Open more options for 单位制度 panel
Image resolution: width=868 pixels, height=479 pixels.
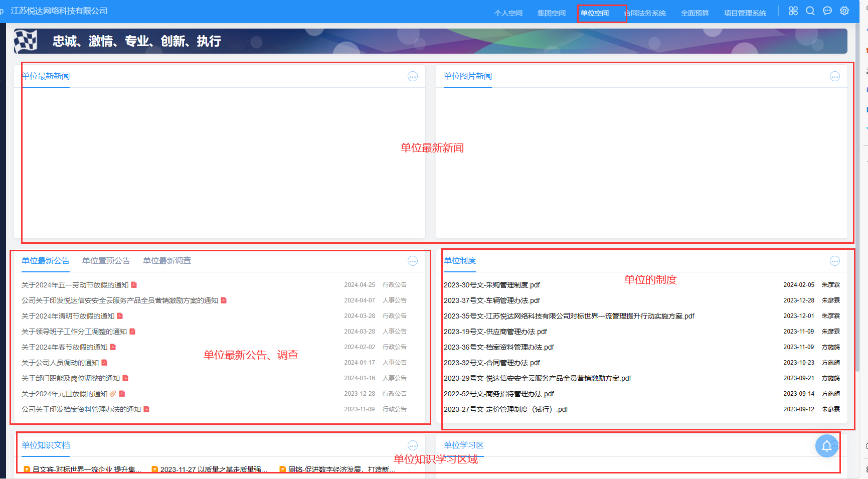coord(834,261)
